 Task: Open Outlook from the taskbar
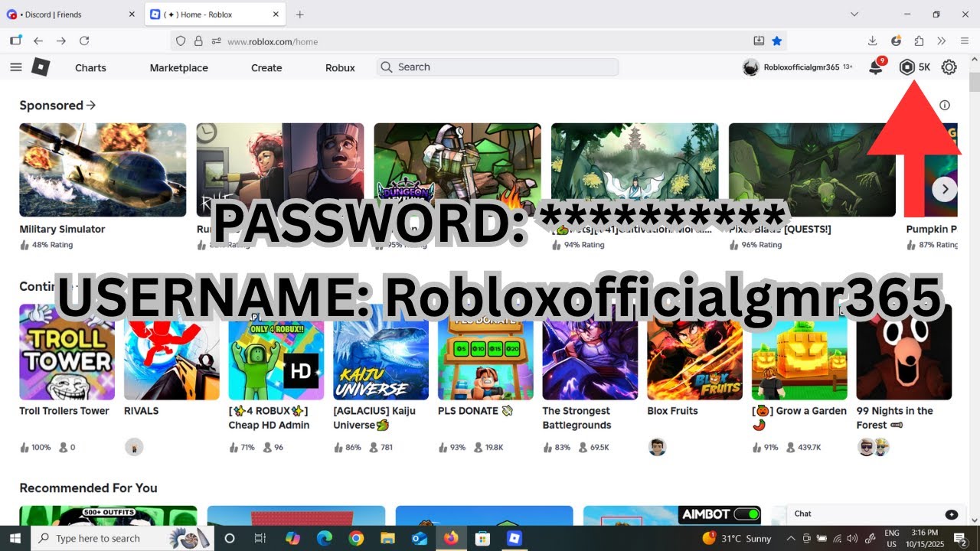tap(419, 539)
